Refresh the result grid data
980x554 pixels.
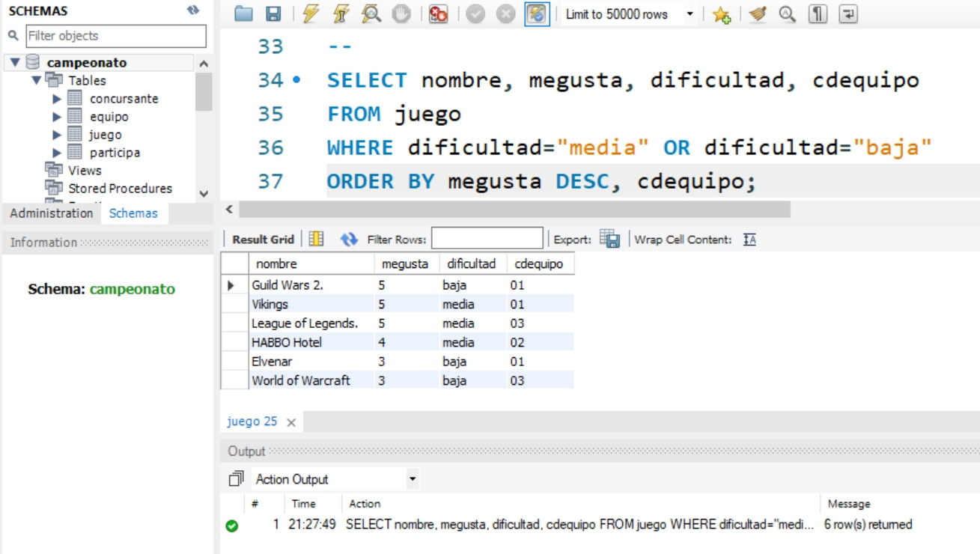click(x=349, y=239)
